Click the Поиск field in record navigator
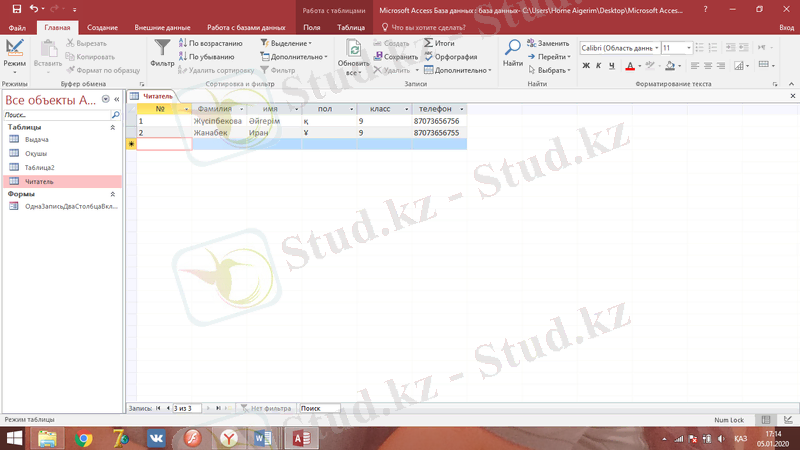 click(x=319, y=408)
